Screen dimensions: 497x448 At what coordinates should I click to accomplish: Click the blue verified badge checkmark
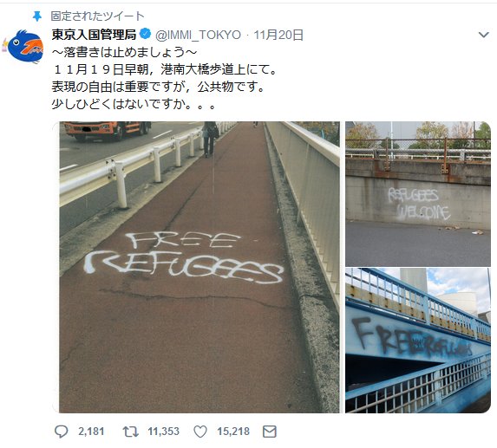(x=145, y=34)
